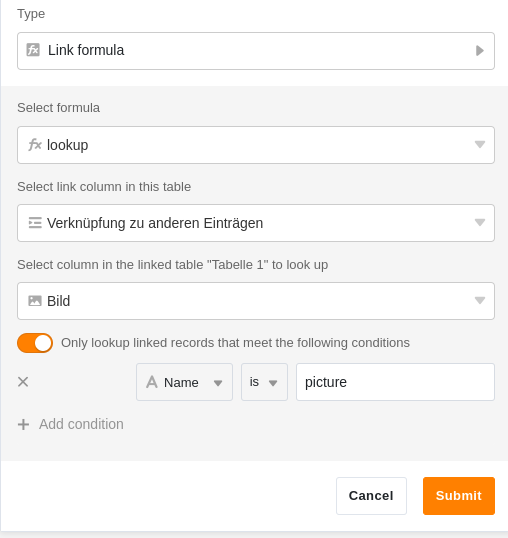Click the Cancel button
Viewport: 508px width, 538px height.
point(371,496)
